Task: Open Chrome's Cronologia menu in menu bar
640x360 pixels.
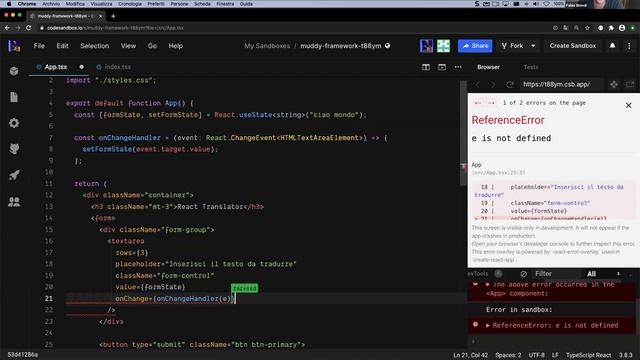Action: pos(130,4)
